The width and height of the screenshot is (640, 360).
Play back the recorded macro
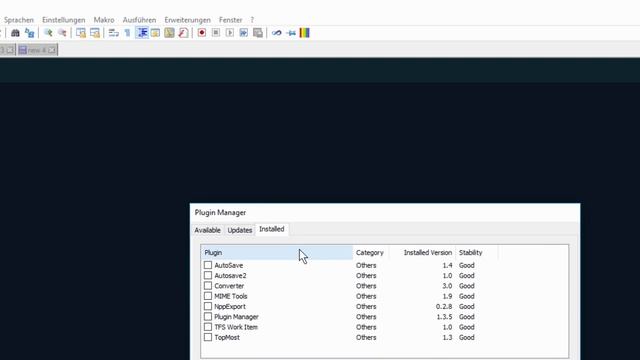(230, 33)
